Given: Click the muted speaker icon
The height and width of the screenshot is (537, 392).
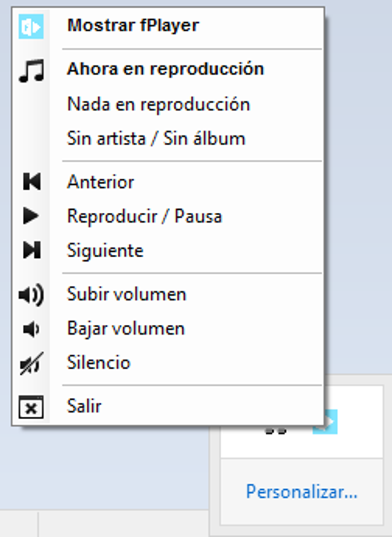Looking at the screenshot, I should pos(31,364).
